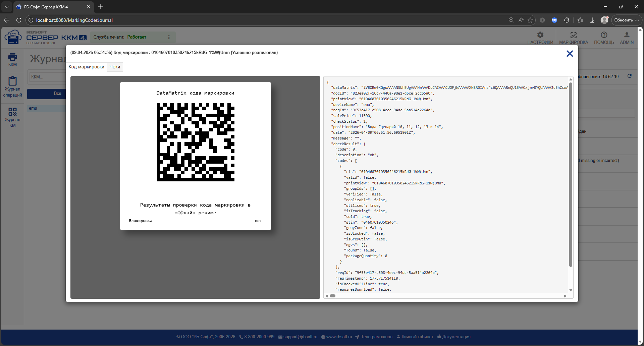
Task: Select the emu device entry
Action: pyautogui.click(x=47, y=108)
